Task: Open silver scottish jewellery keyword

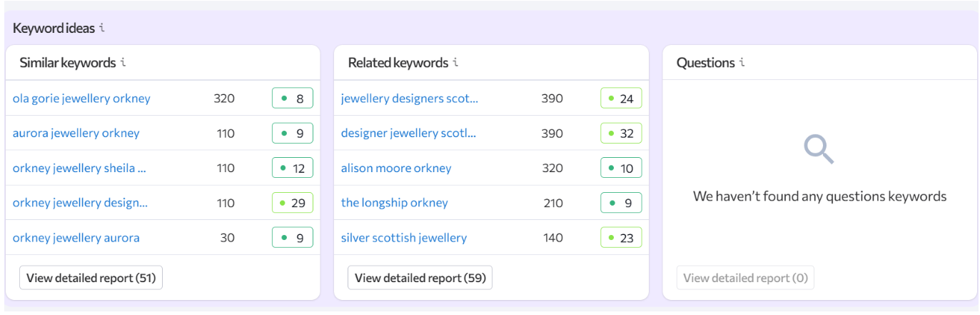Action: pos(404,237)
